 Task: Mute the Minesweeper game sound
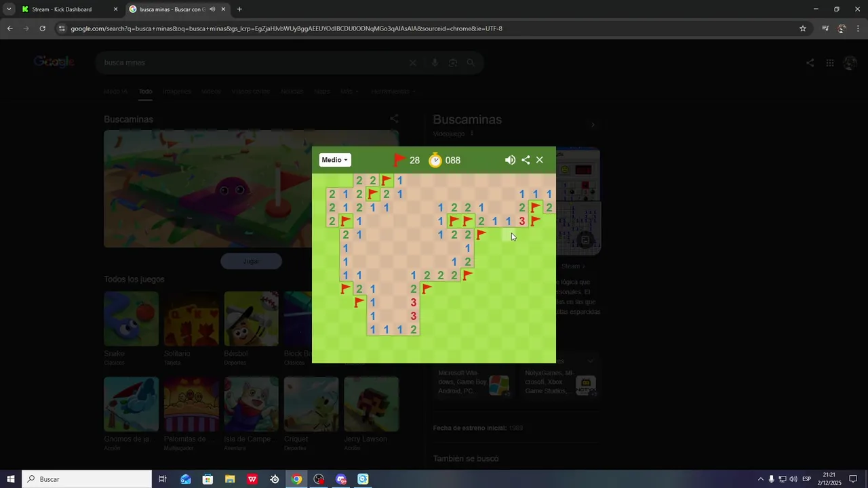pyautogui.click(x=510, y=160)
